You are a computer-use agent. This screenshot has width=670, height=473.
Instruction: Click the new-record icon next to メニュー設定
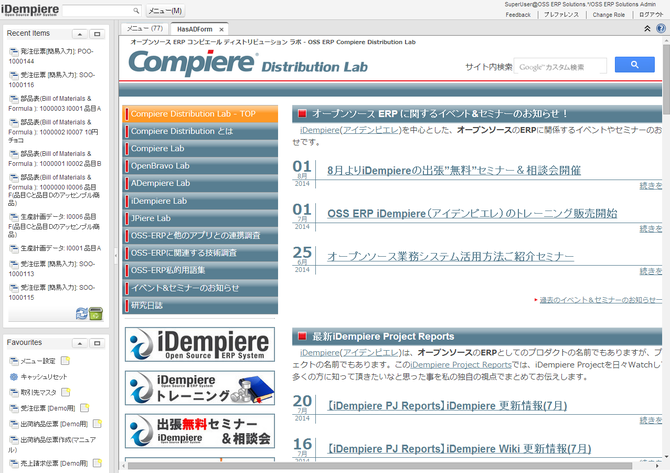[x=65, y=361]
